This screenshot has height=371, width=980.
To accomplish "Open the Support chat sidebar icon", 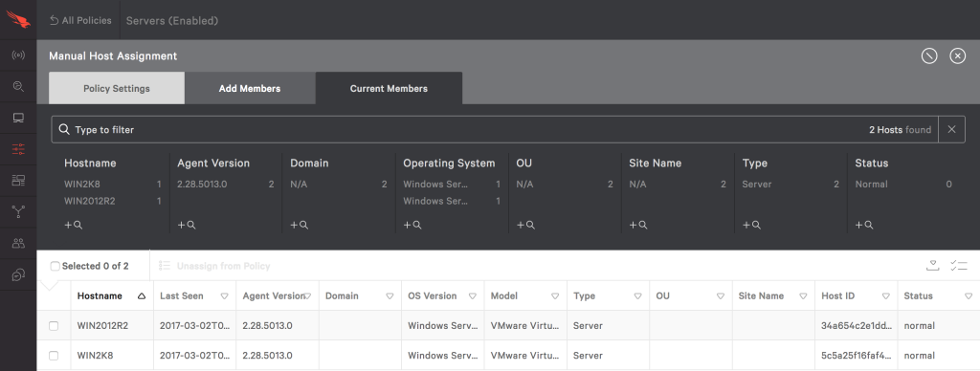I will tap(18, 274).
